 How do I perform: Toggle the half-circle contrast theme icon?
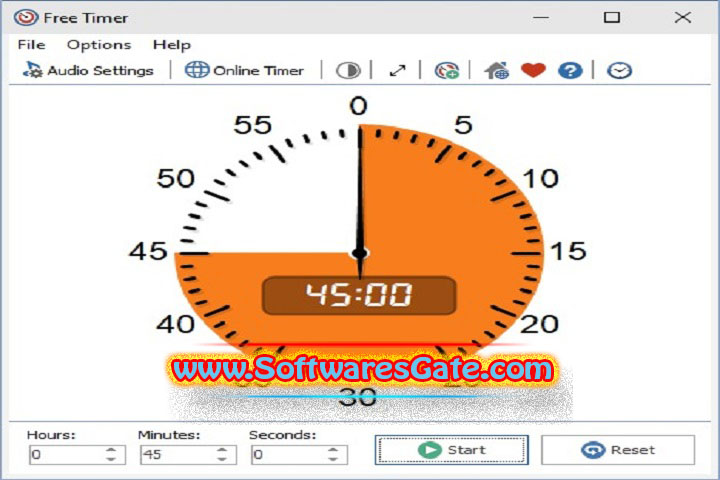pos(348,71)
